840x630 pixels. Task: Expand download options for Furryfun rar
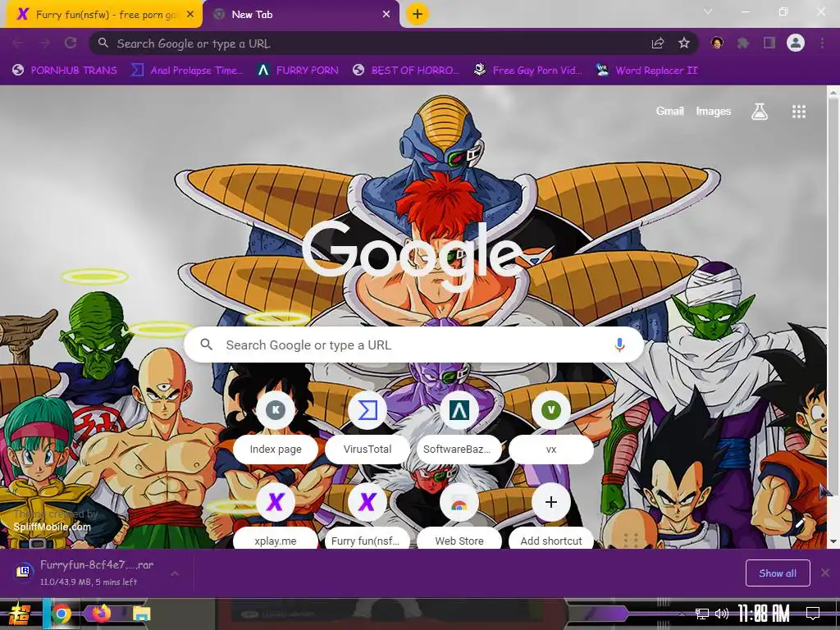[175, 573]
